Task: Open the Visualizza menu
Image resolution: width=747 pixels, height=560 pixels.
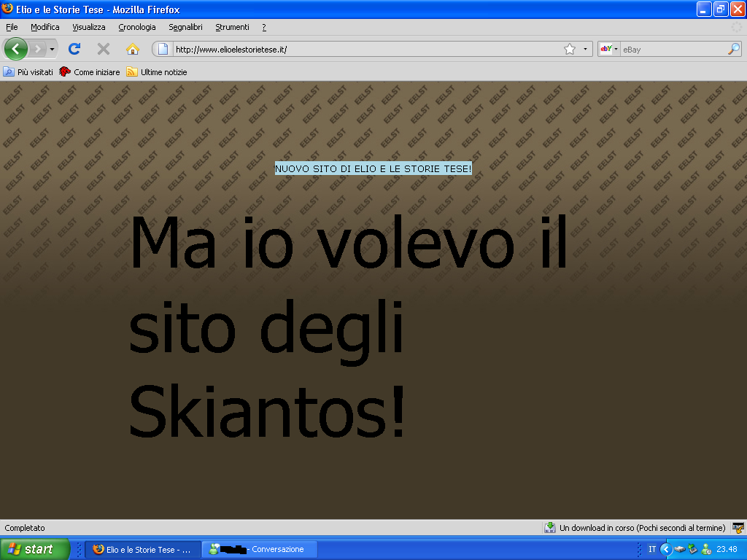Action: point(89,27)
